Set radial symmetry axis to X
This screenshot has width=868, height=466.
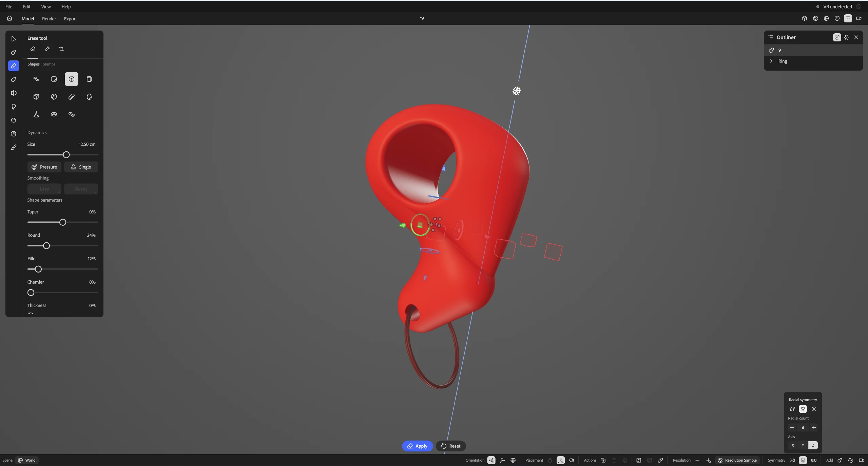[793, 445]
